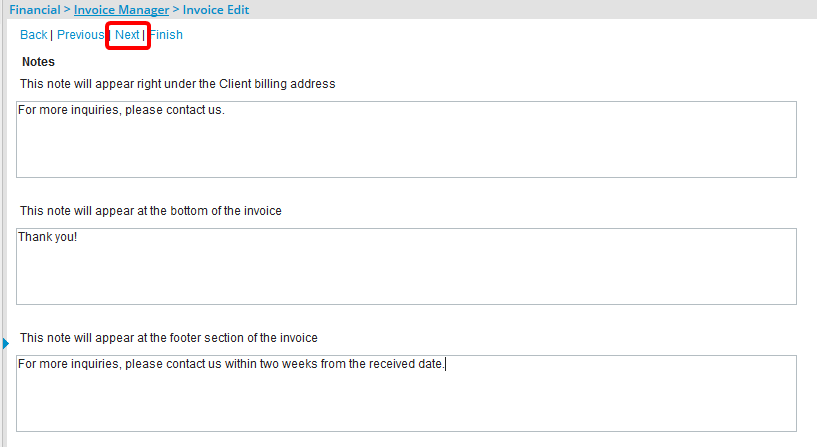Click into the "Thank you!" note box
The height and width of the screenshot is (447, 817).
click(406, 272)
